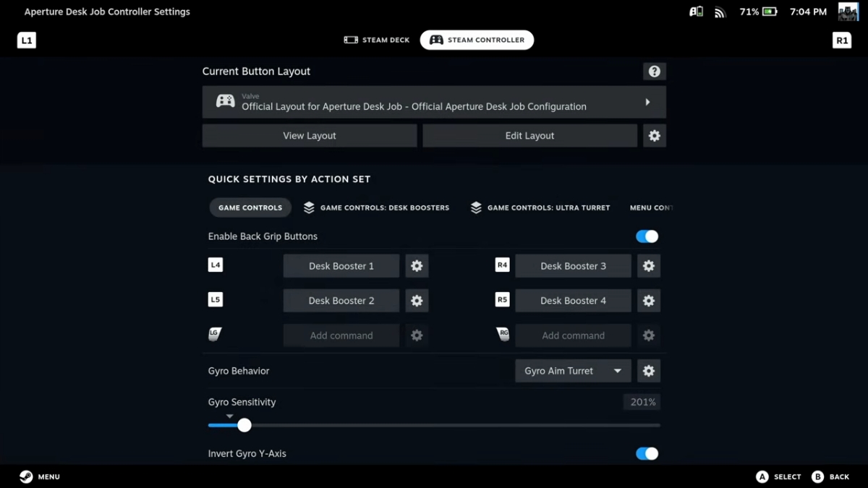This screenshot has height=488, width=868.
Task: Click the View Layout button
Action: [x=310, y=136]
